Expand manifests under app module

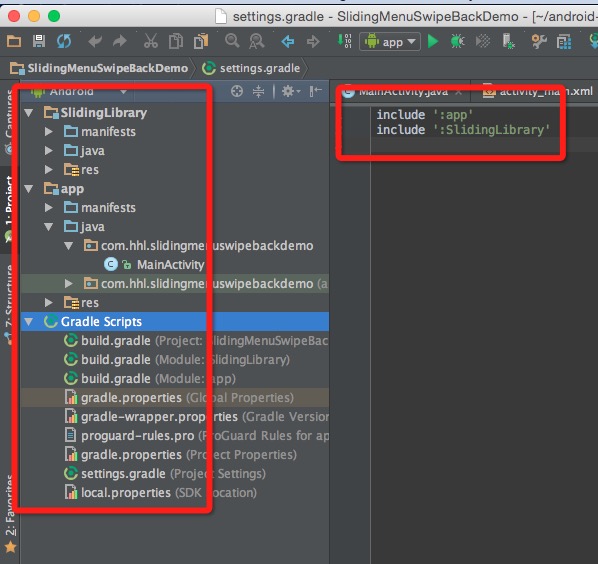click(x=48, y=207)
